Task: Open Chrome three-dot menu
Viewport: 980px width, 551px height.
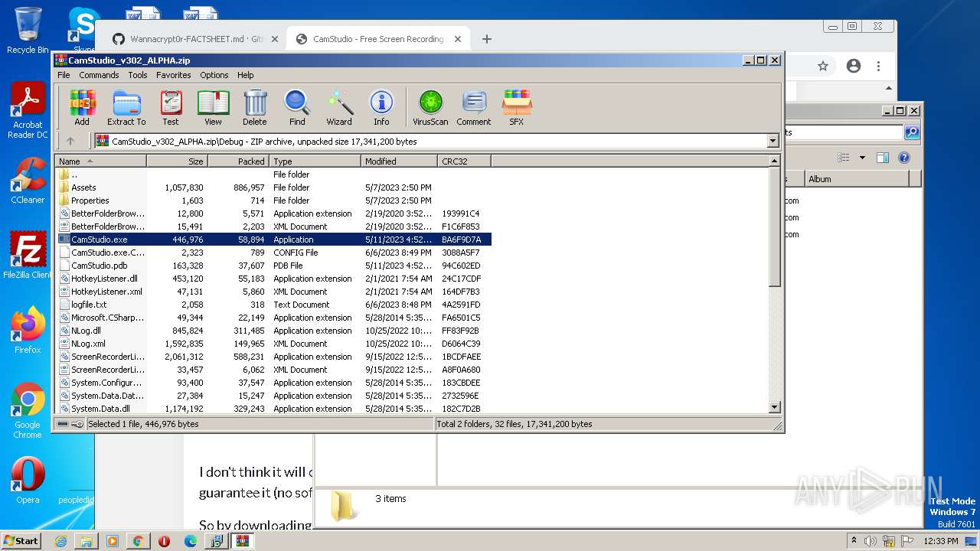Action: (879, 67)
